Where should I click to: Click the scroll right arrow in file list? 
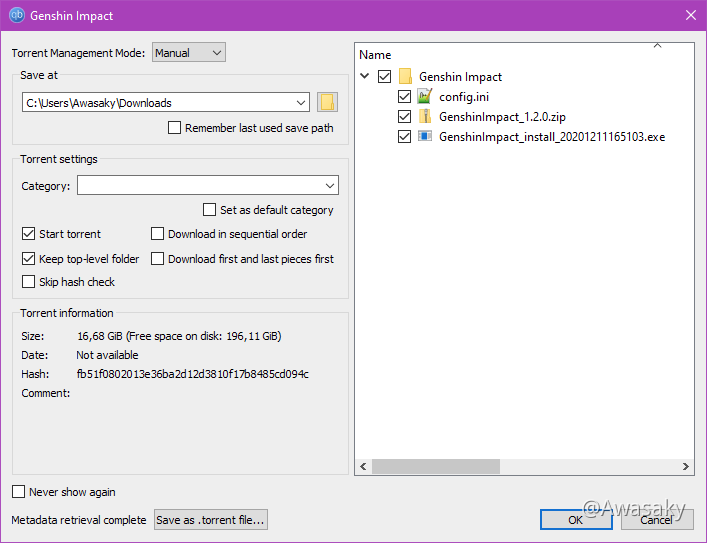(685, 466)
